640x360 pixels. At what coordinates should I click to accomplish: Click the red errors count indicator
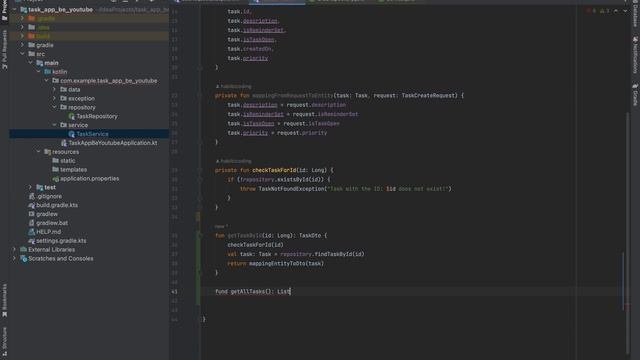(591, 11)
